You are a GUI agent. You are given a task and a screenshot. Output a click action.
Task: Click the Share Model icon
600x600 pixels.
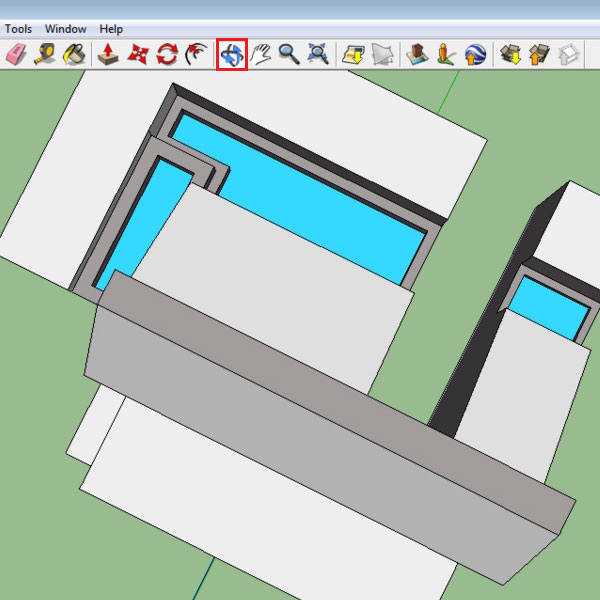tap(540, 54)
